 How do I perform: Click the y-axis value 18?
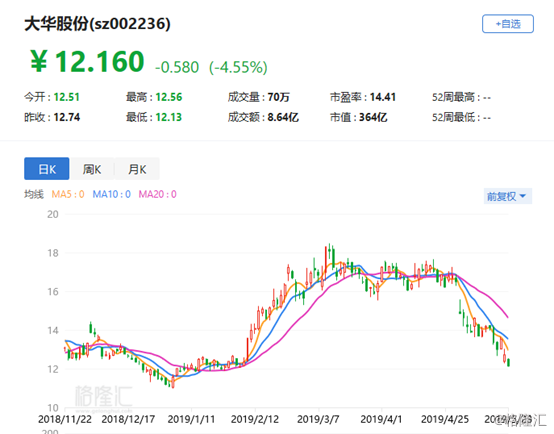tap(53, 253)
